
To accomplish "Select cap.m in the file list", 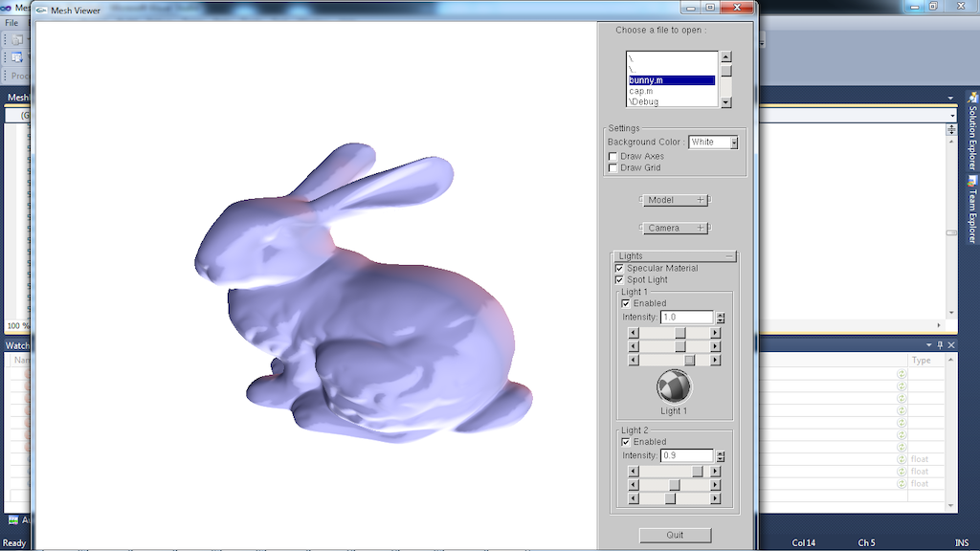I will pyautogui.click(x=642, y=91).
